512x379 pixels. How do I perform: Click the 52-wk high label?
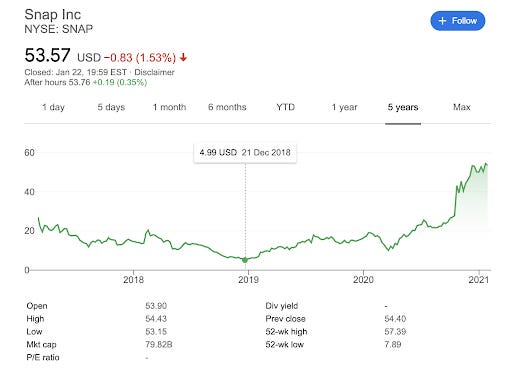tap(286, 332)
